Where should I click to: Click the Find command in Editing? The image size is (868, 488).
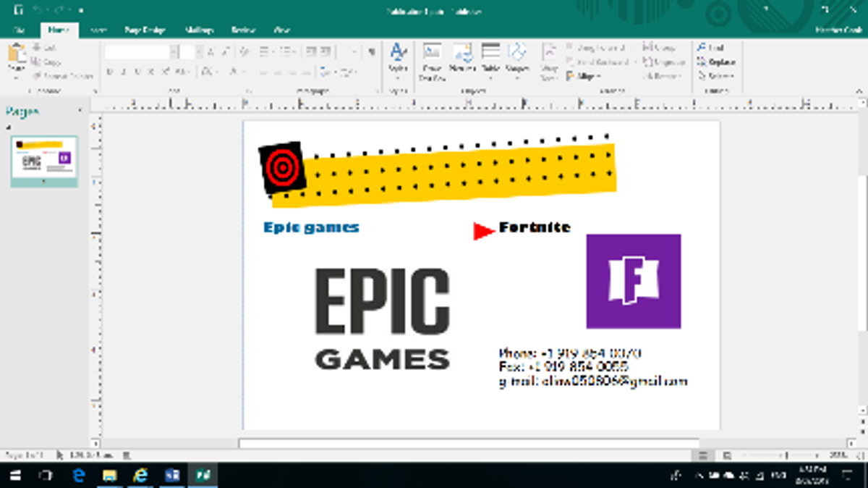[x=711, y=48]
